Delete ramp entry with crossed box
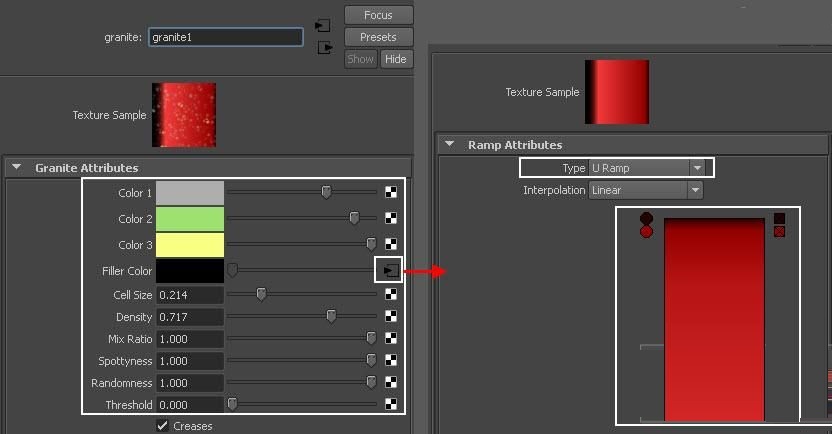This screenshot has height=434, width=832. (x=779, y=231)
